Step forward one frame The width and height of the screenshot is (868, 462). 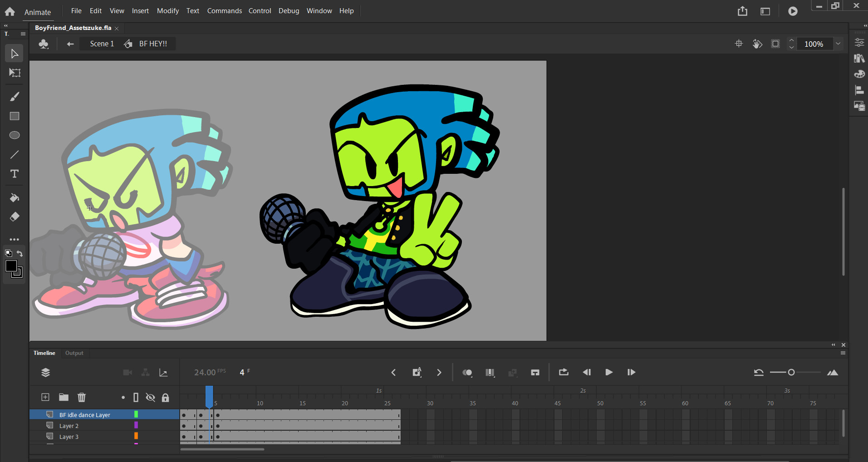[x=631, y=372]
